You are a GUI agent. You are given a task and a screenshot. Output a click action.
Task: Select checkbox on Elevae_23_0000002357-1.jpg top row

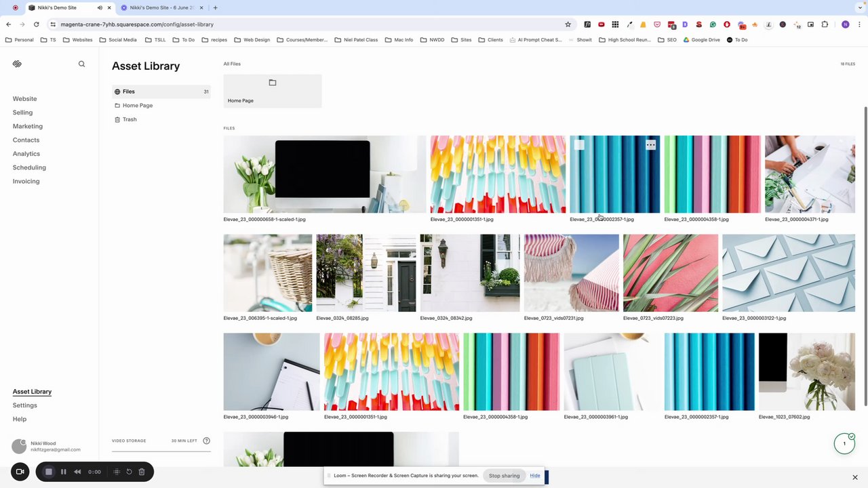click(578, 145)
